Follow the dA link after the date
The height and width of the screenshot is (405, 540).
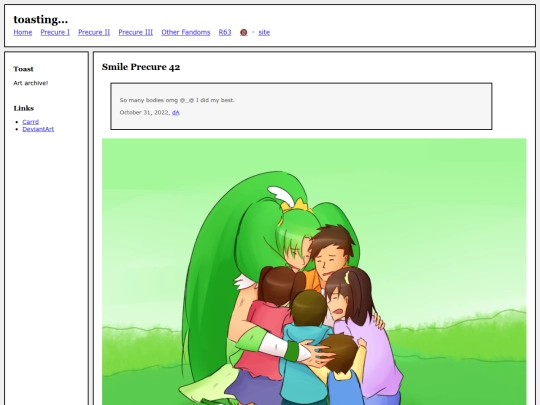(x=176, y=113)
